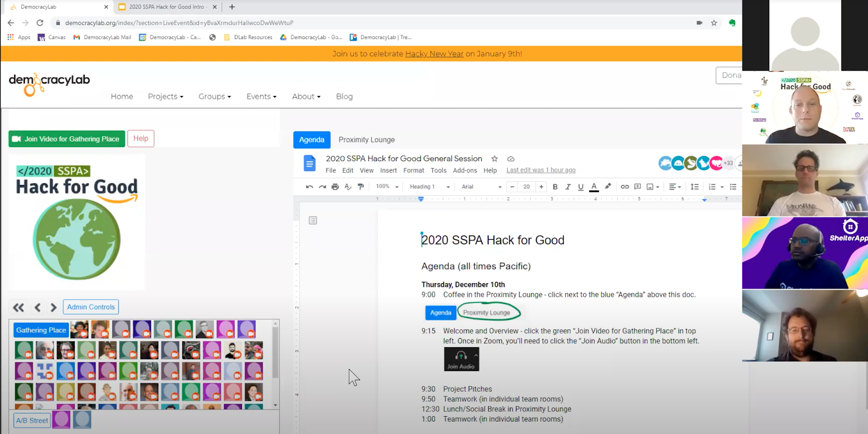
Task: Open the Blog navigation link
Action: tap(344, 97)
